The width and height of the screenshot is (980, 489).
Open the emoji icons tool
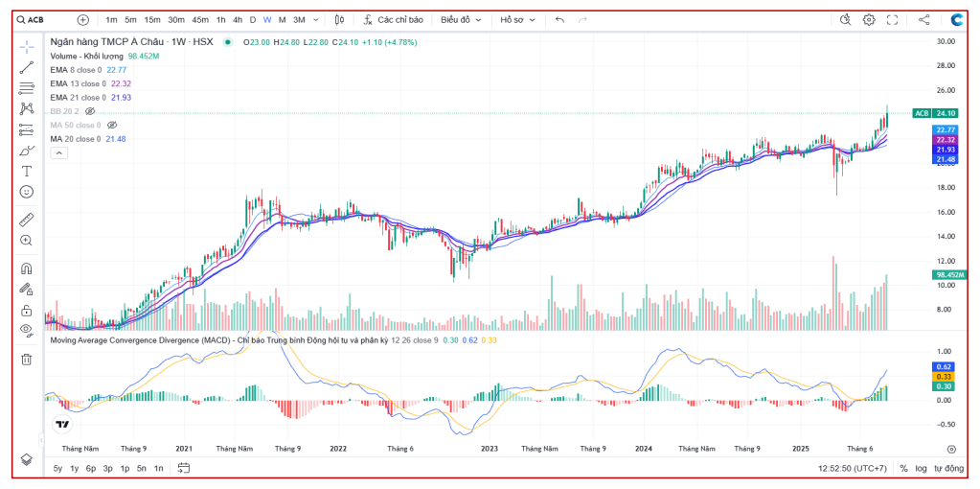pyautogui.click(x=26, y=192)
